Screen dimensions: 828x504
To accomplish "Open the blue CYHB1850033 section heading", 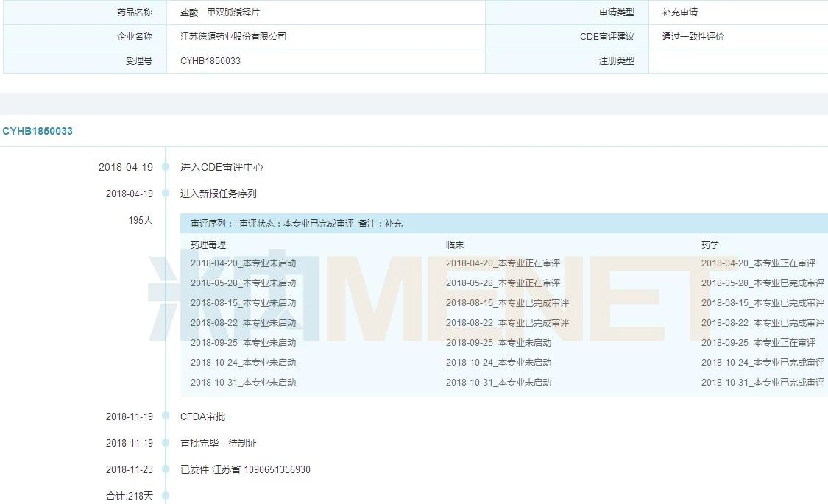I will [38, 131].
